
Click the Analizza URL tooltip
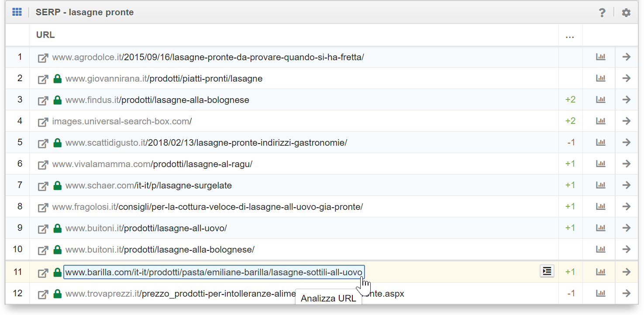[328, 298]
